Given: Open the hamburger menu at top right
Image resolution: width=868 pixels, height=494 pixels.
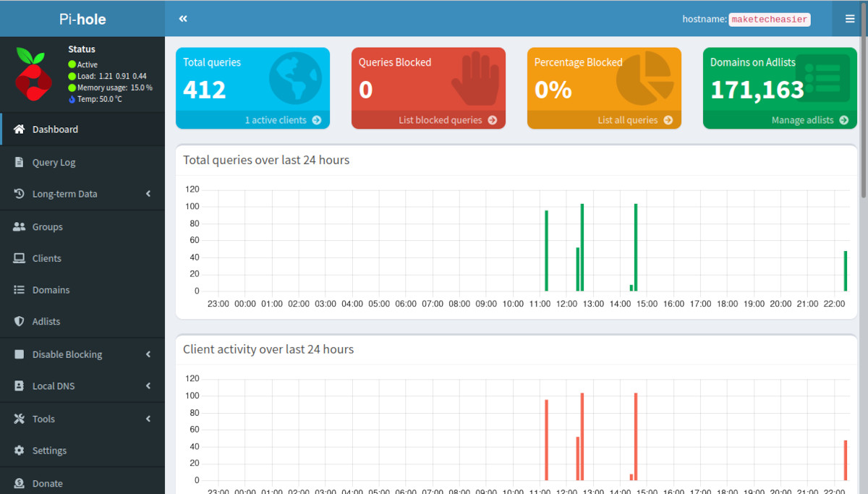Looking at the screenshot, I should (x=851, y=18).
